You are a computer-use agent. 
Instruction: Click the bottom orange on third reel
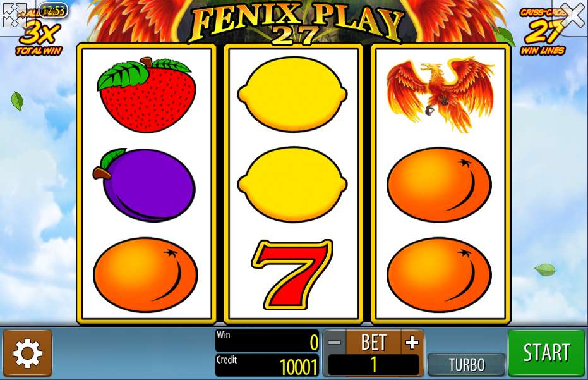point(439,274)
